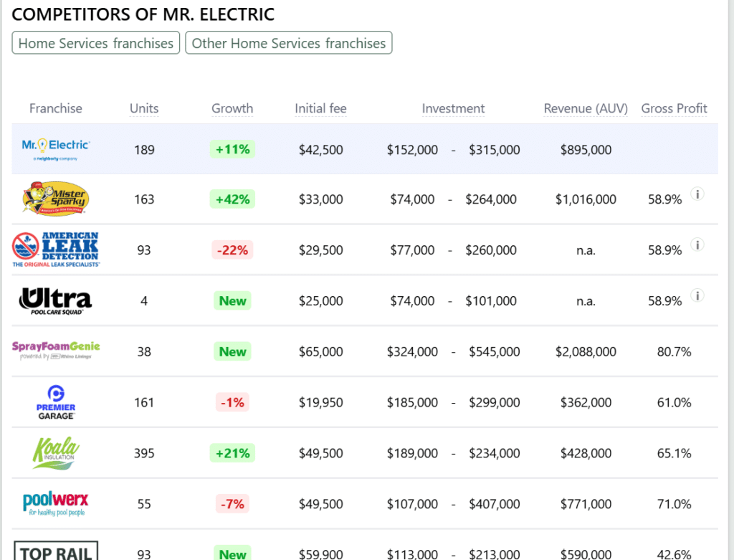Open the Poolwerx logo

pyautogui.click(x=56, y=504)
